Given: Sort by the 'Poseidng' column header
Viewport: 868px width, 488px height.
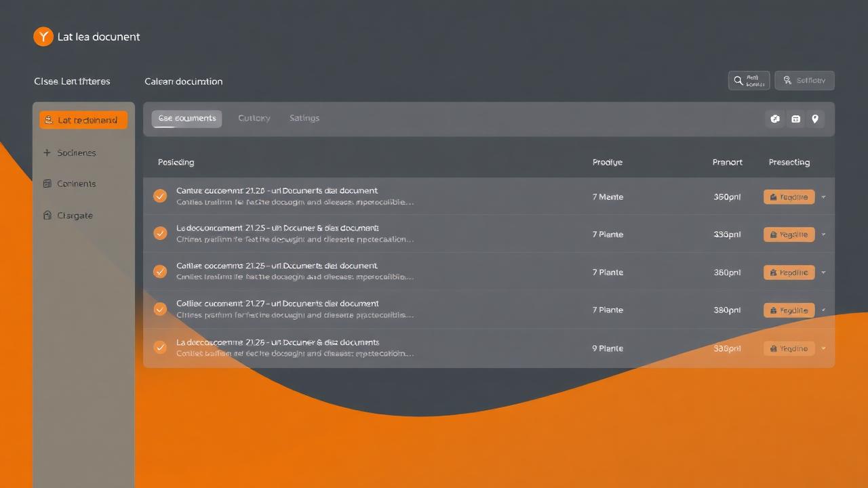Looking at the screenshot, I should point(176,162).
